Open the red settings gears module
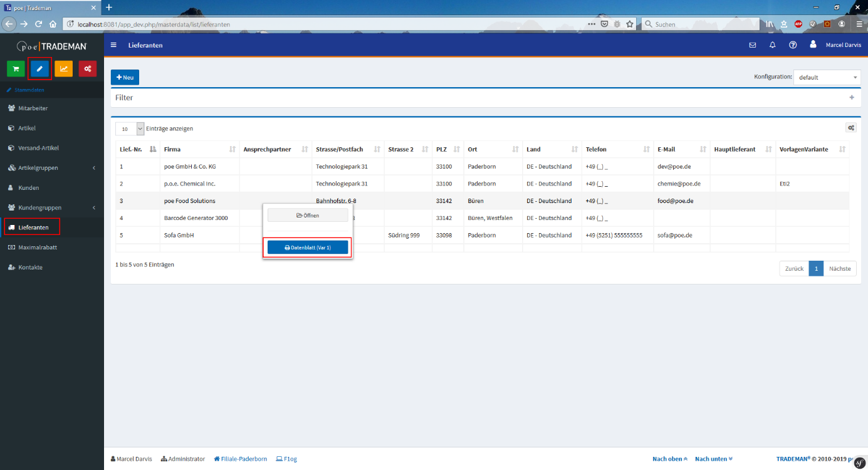The image size is (868, 470). pyautogui.click(x=88, y=69)
